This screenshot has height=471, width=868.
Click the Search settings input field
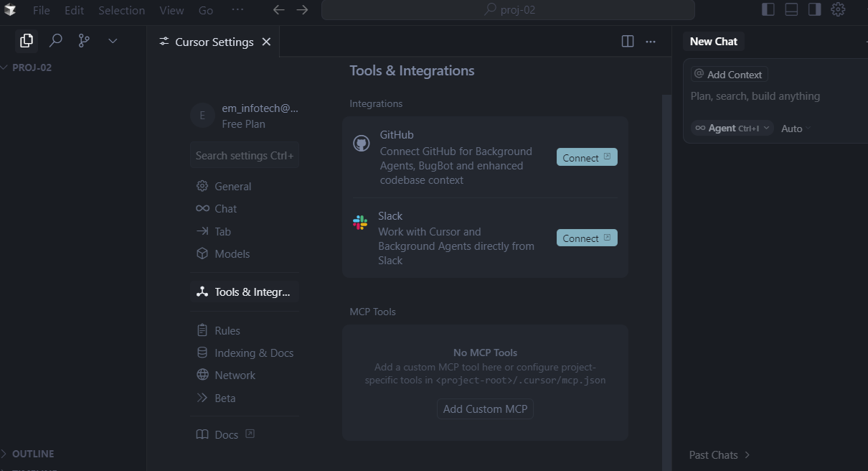pos(245,155)
